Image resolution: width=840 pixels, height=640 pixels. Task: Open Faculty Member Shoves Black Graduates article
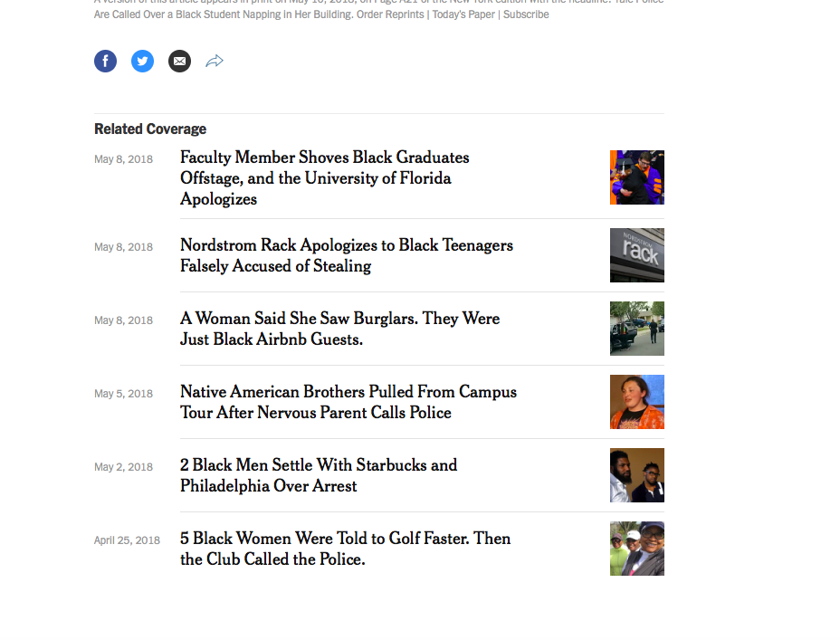(325, 178)
